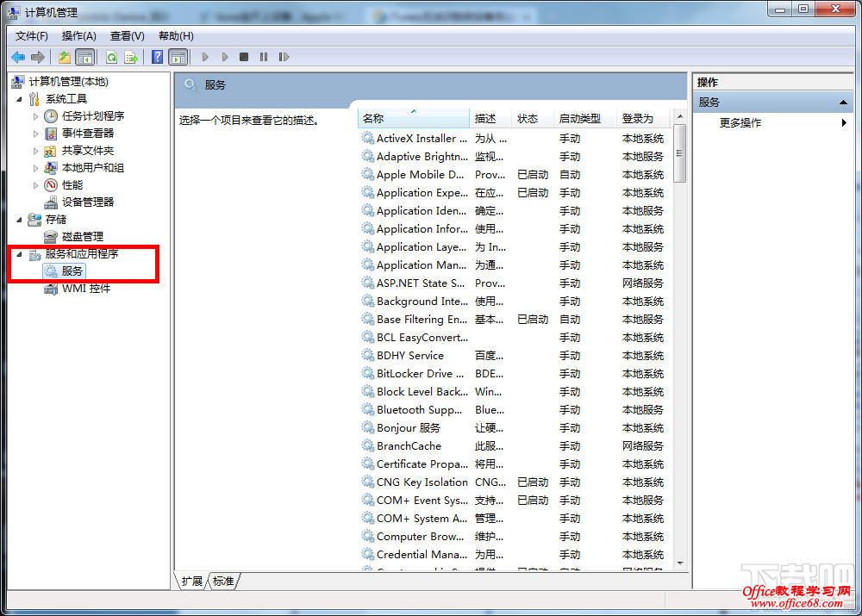Screen dimensions: 862x616
Task: Collapse the 存储 tree node
Action: [x=19, y=220]
